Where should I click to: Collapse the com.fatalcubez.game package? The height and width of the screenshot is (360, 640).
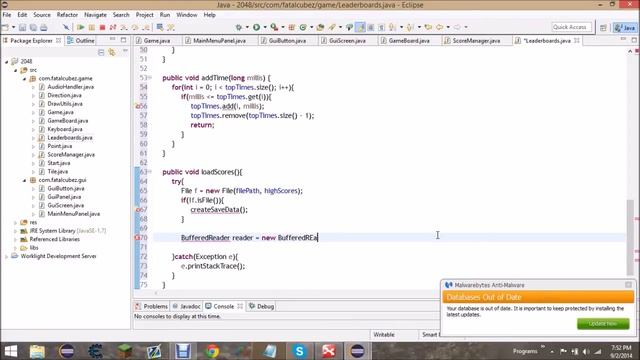tap(24, 78)
